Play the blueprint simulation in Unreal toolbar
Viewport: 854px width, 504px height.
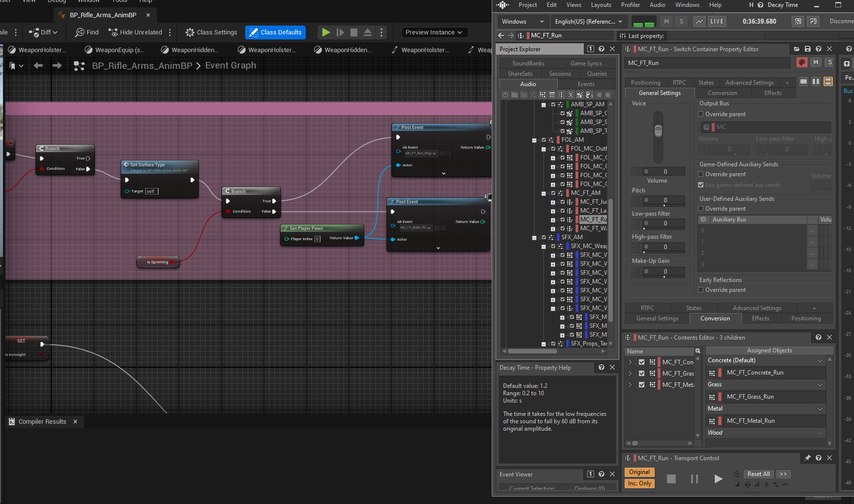click(326, 32)
